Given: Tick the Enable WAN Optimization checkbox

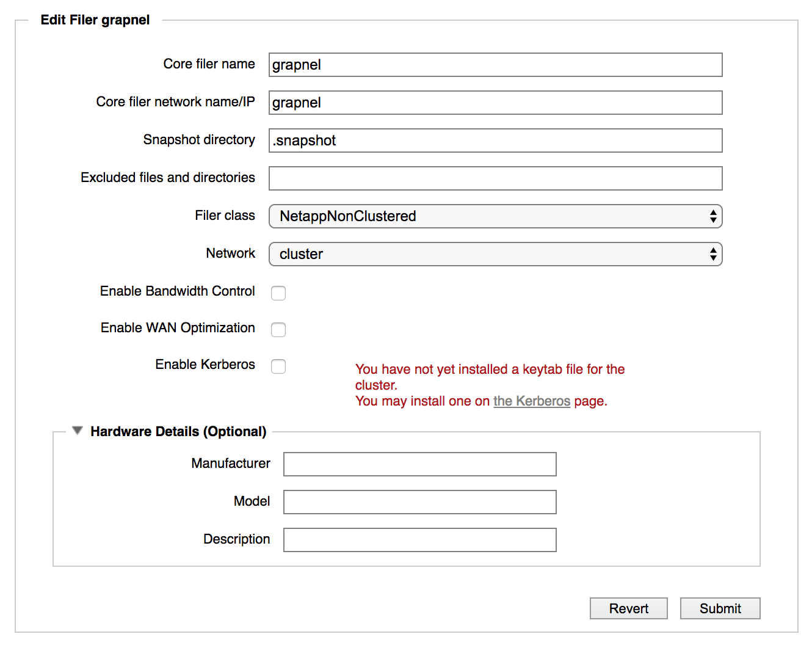Looking at the screenshot, I should coord(278,330).
